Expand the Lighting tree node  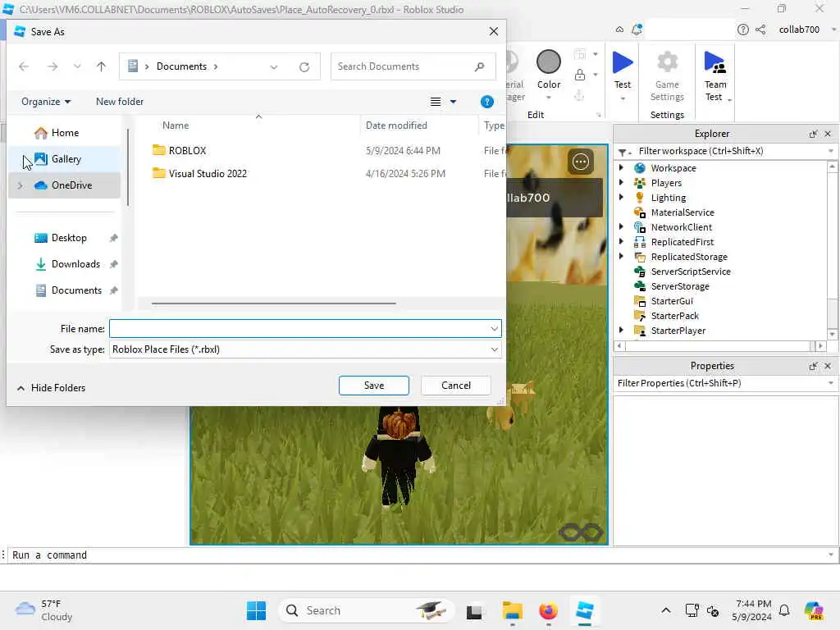point(622,197)
